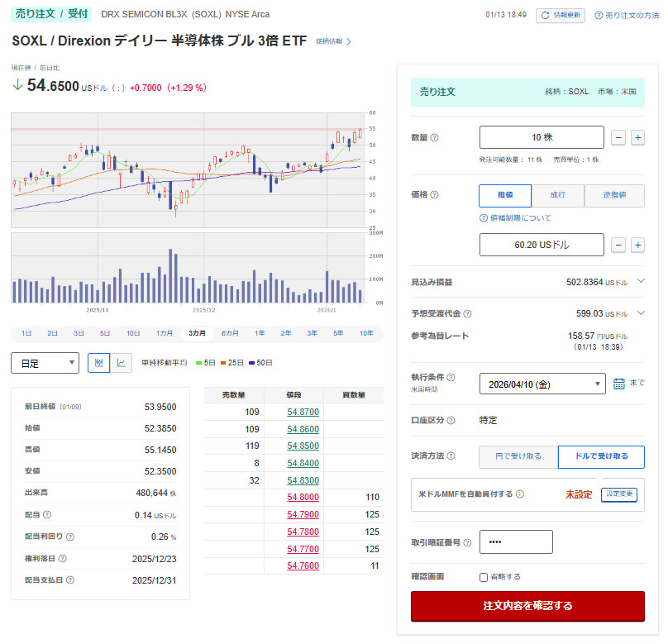Click 注文内容を確認する button
This screenshot has height=644, width=668.
[527, 606]
